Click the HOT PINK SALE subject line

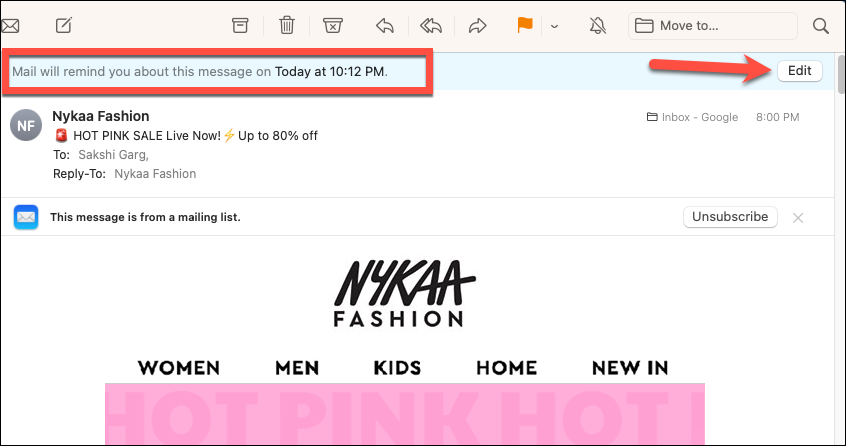click(x=186, y=135)
